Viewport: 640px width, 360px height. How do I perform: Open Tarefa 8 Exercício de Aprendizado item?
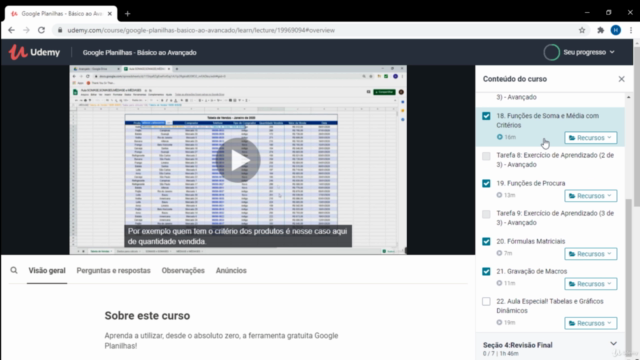tap(555, 160)
